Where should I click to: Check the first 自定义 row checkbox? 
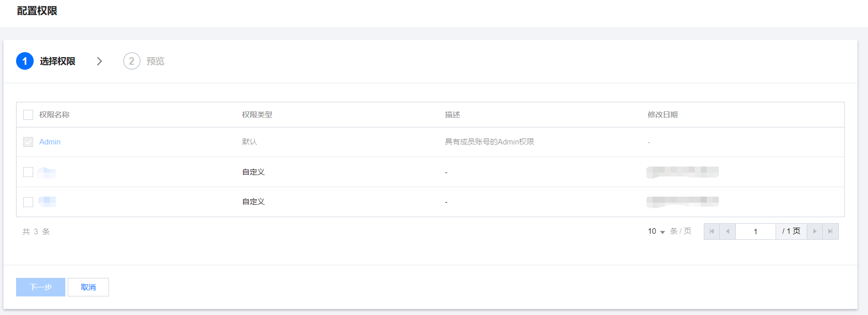(28, 172)
